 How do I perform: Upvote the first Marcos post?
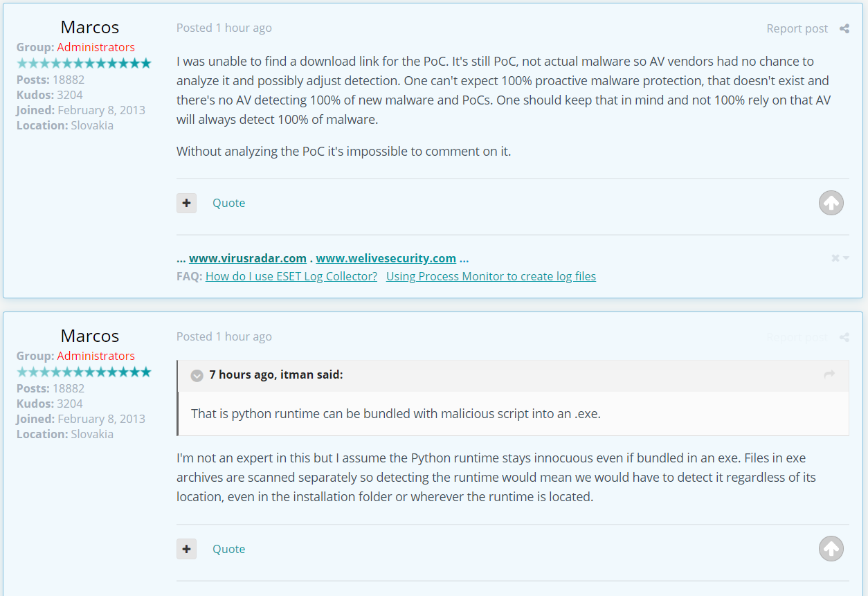click(x=831, y=203)
